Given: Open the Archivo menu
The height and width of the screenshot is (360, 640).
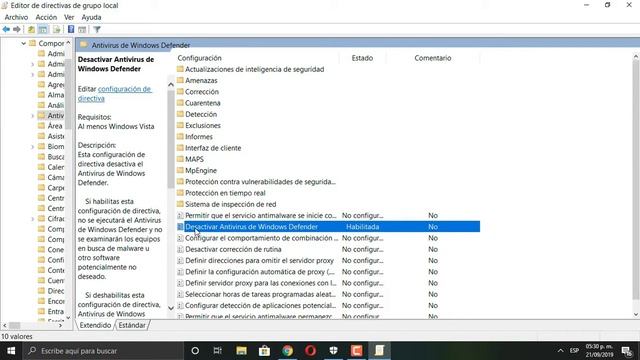Looking at the screenshot, I should (16, 17).
